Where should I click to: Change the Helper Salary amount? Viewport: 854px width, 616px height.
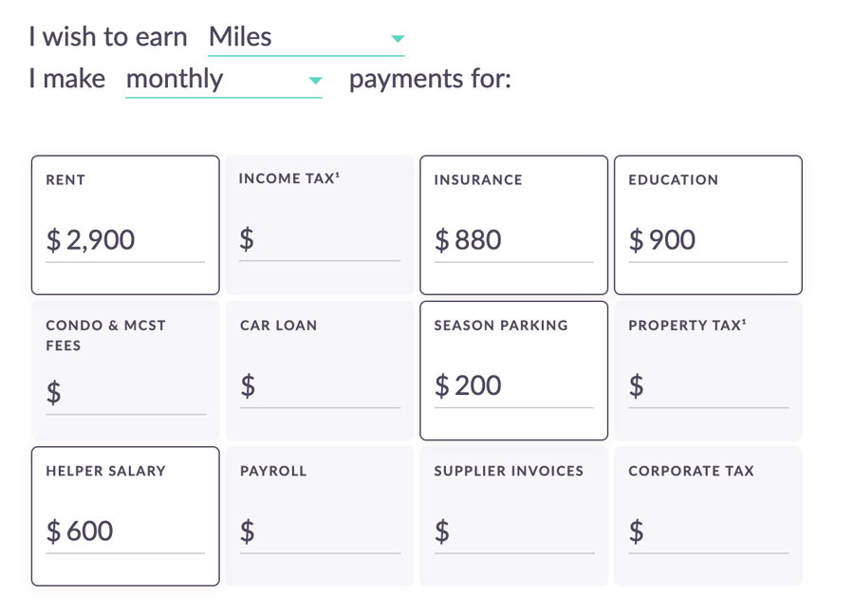[x=133, y=532]
